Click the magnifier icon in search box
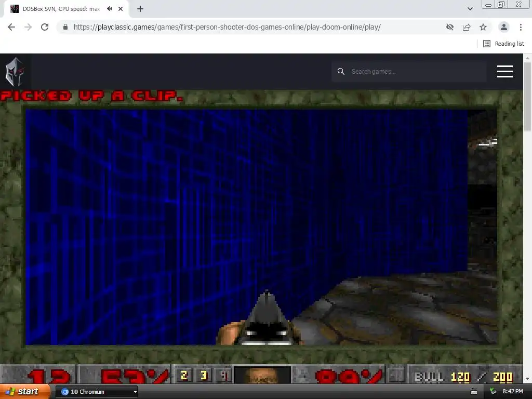532x399 pixels. point(341,72)
